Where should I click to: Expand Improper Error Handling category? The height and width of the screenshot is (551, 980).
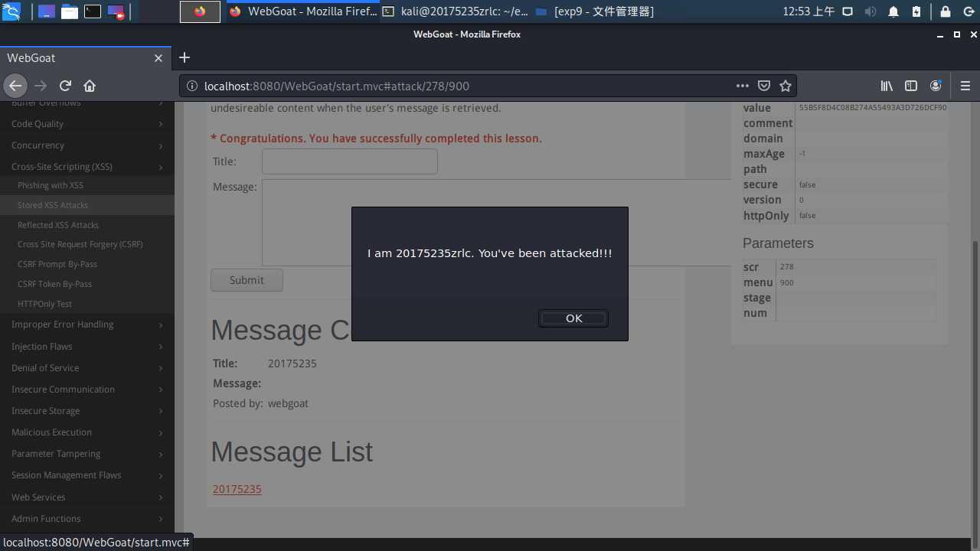coord(87,324)
